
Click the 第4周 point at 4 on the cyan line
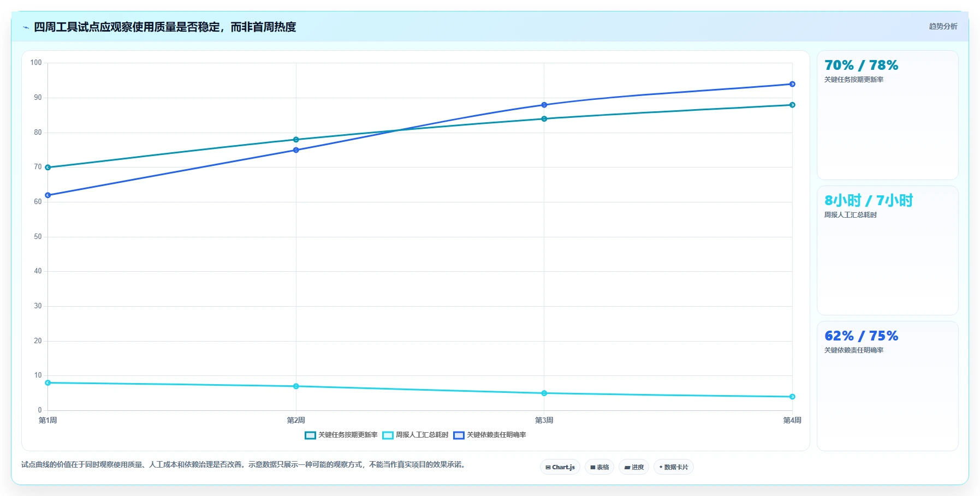792,397
